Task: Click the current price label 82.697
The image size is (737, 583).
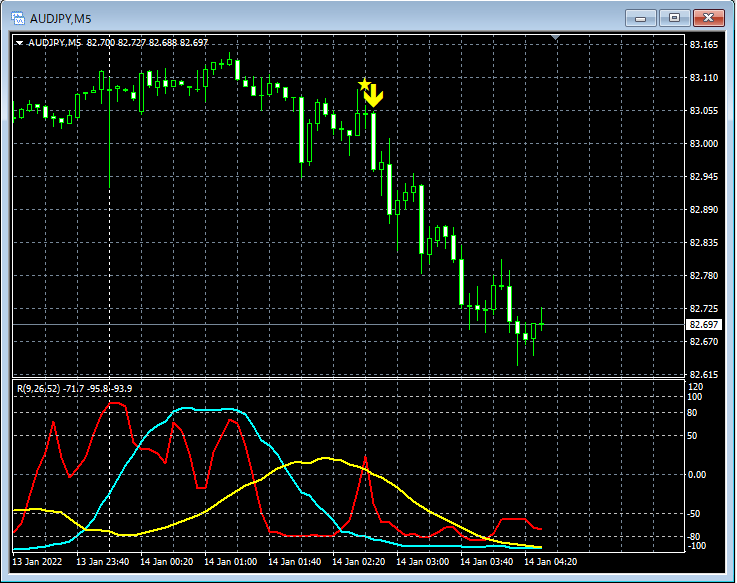Action: coord(704,325)
